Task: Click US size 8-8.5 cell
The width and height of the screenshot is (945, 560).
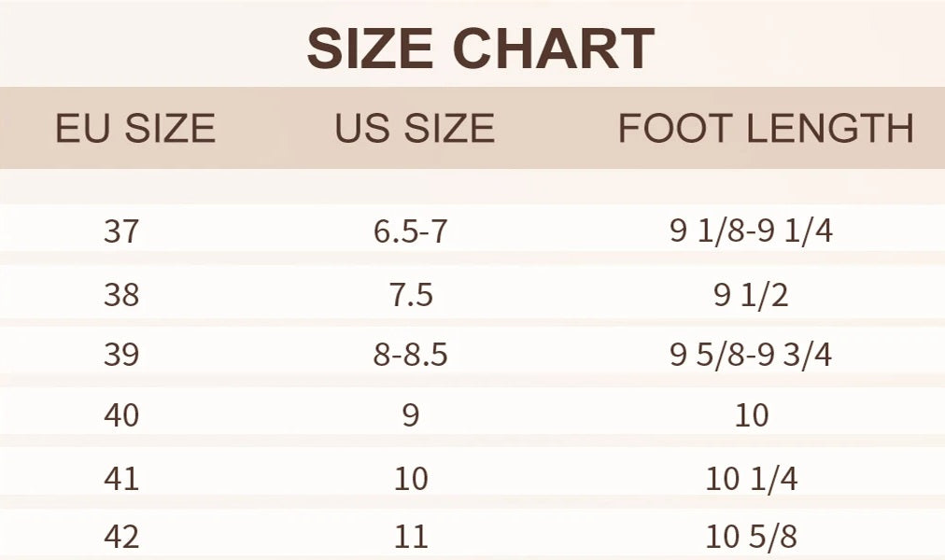Action: (x=411, y=354)
